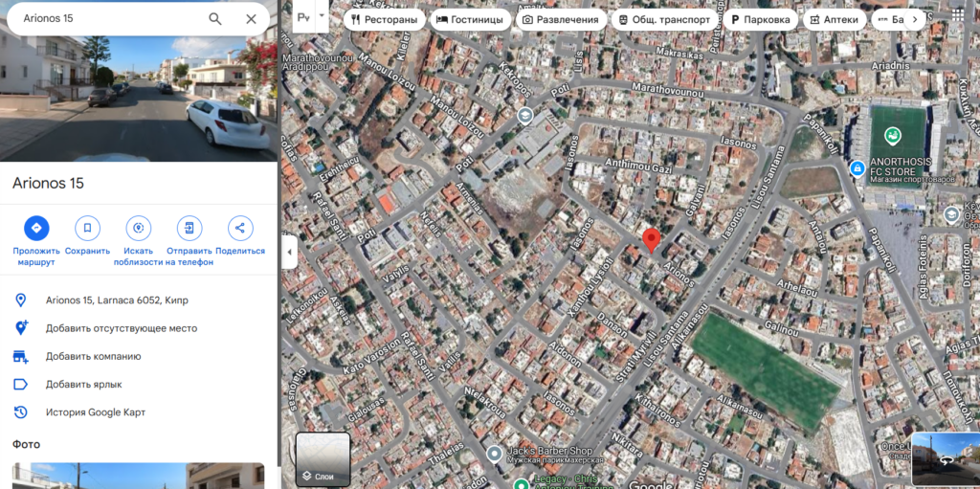980x489 pixels.
Task: Open История Google Карт
Action: coord(95,412)
